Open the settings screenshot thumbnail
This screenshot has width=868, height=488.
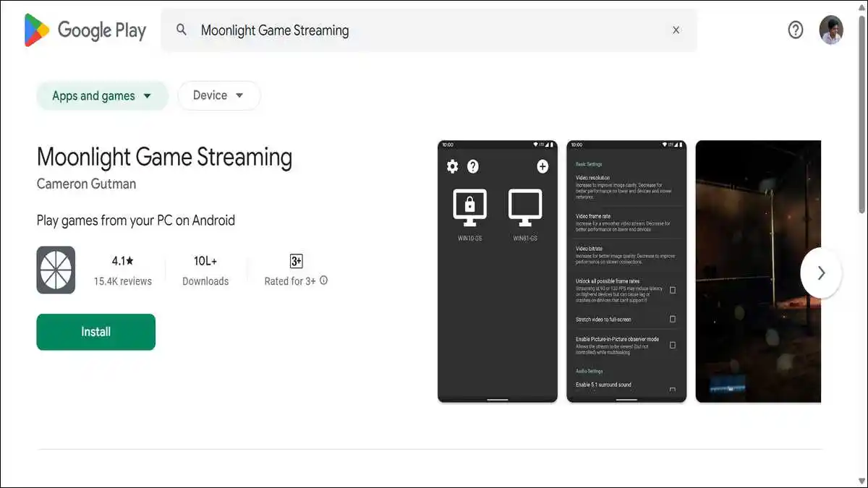[626, 271]
